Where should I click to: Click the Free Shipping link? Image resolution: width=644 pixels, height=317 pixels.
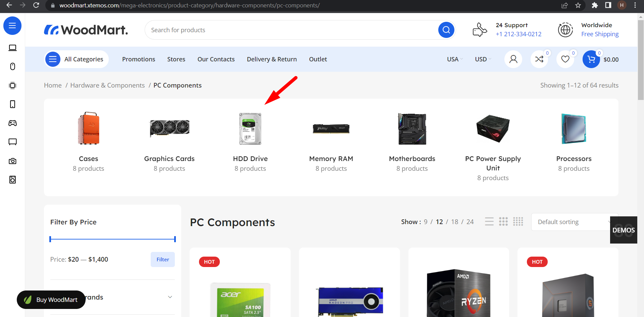[600, 34]
